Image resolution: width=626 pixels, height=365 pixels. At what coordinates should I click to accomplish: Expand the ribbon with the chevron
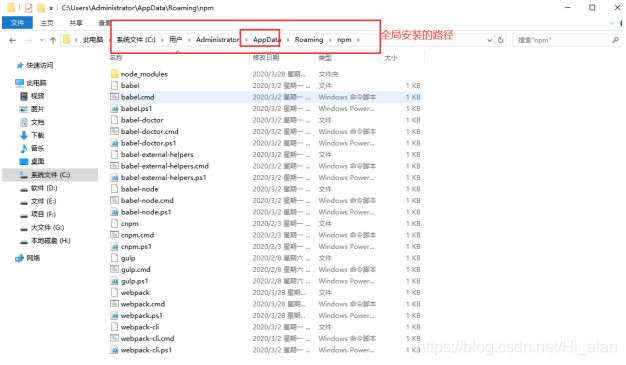point(612,23)
